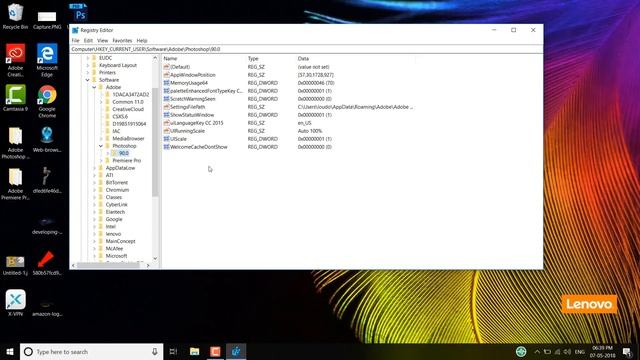Select the SettingsFilePath string icon
The width and height of the screenshot is (640, 360).
(x=167, y=107)
